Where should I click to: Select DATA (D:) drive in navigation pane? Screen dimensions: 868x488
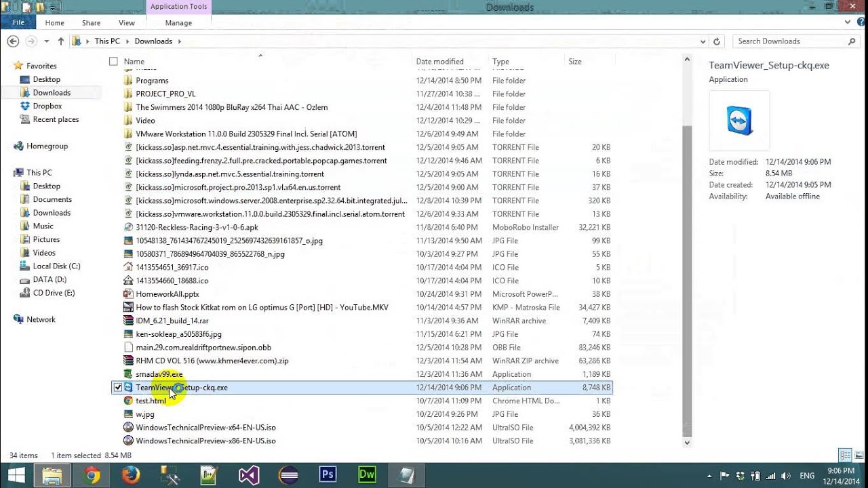(x=50, y=279)
